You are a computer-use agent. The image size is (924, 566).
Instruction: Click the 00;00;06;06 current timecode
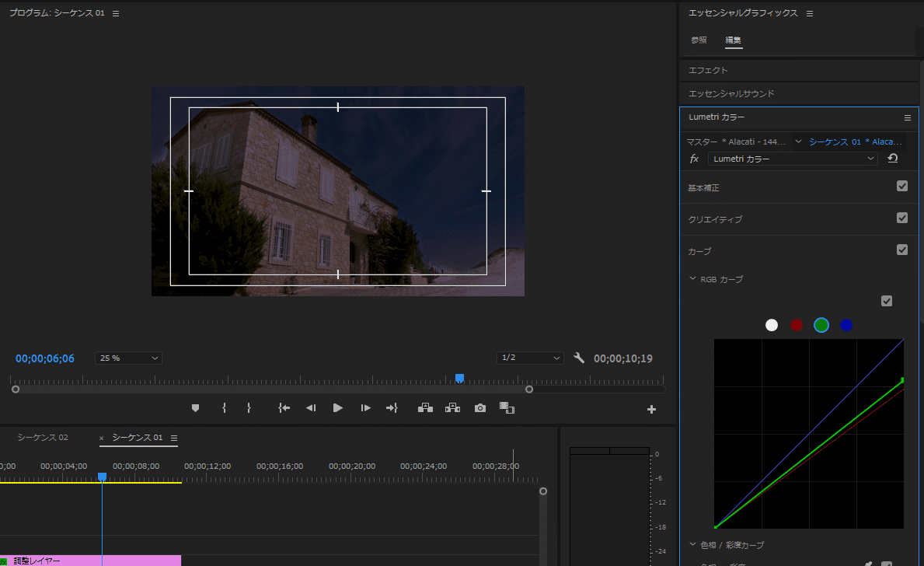click(45, 358)
